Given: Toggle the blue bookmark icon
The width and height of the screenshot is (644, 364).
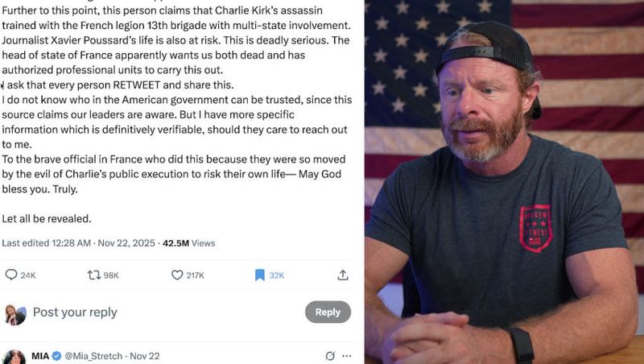Looking at the screenshot, I should coord(259,275).
